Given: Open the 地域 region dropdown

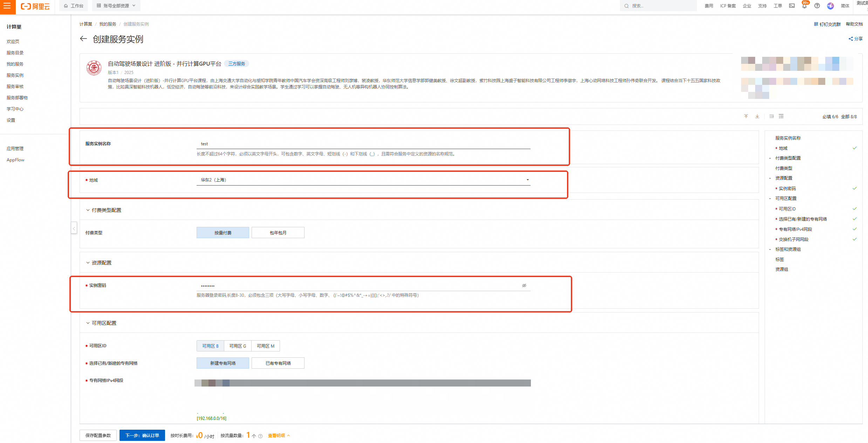Looking at the screenshot, I should (x=363, y=180).
